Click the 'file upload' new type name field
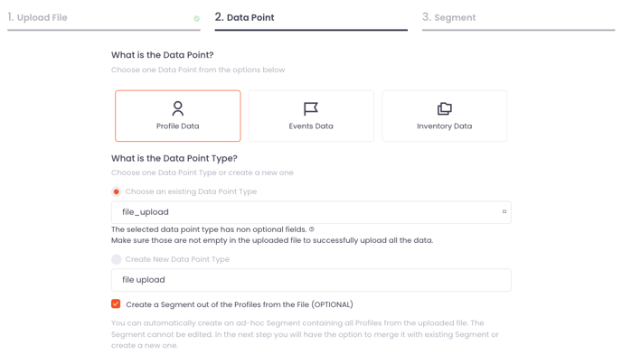 click(x=311, y=280)
